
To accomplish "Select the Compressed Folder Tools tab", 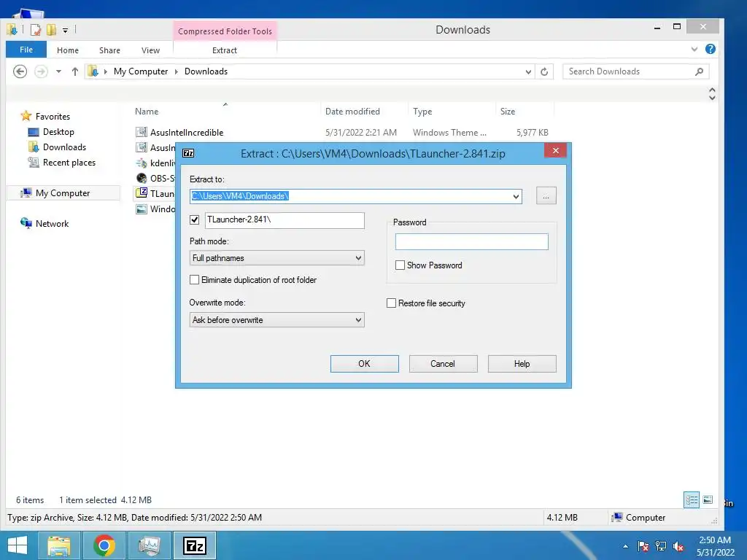I will click(225, 31).
